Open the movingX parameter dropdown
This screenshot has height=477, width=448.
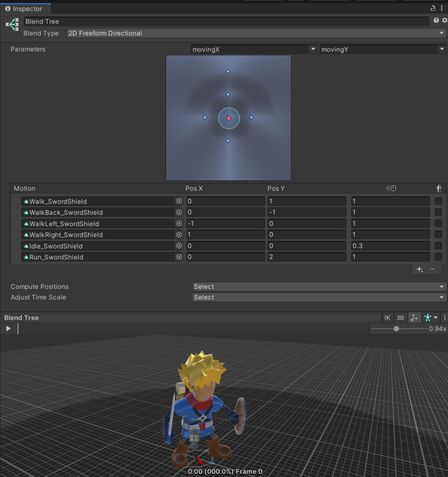pos(254,49)
